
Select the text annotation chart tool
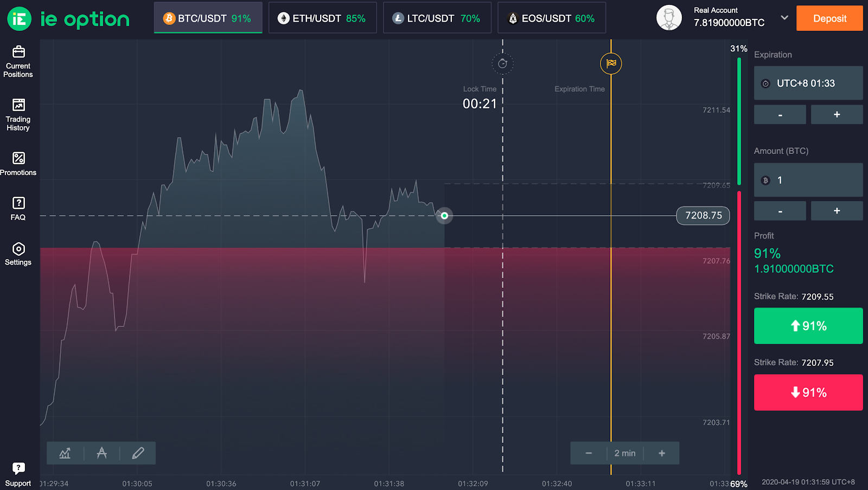(x=101, y=453)
